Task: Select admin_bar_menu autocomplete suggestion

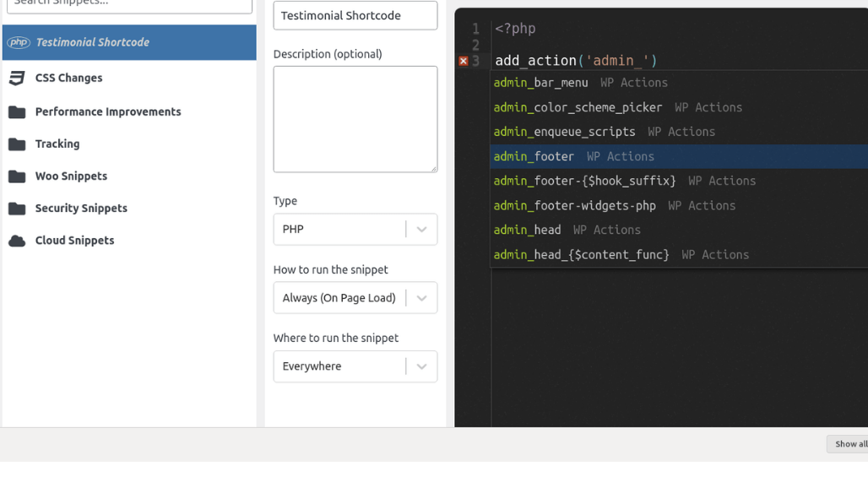Action: tap(540, 83)
